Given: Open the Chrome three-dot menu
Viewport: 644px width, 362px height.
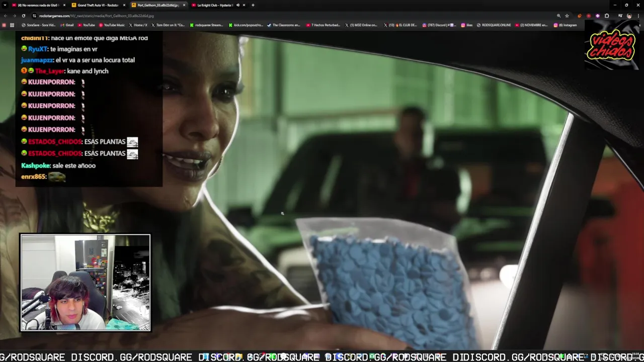Looking at the screenshot, I should [x=638, y=16].
